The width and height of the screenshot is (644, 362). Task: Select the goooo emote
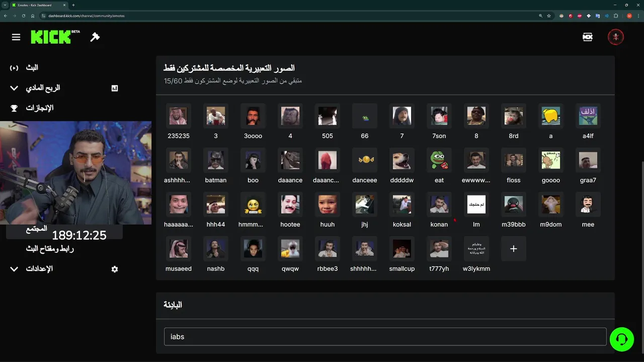pos(551,160)
